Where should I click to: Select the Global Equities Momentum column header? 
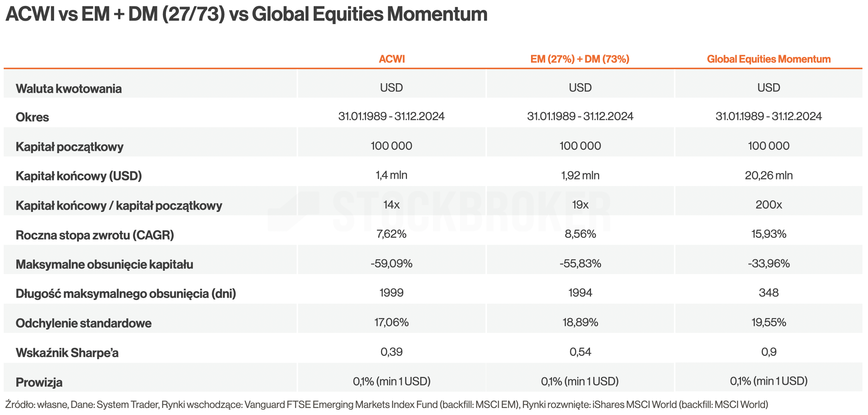[x=768, y=59]
